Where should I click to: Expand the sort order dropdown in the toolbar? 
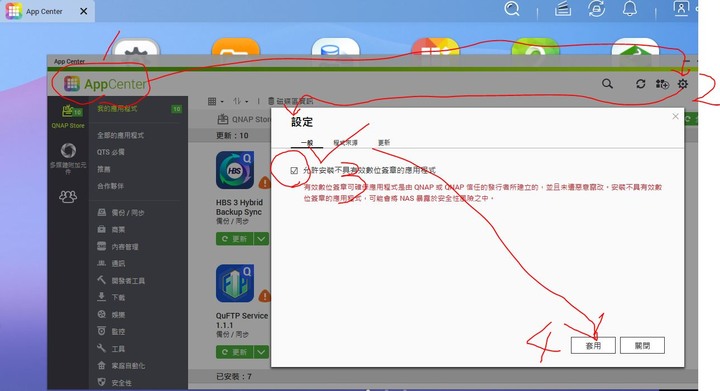pyautogui.click(x=240, y=101)
